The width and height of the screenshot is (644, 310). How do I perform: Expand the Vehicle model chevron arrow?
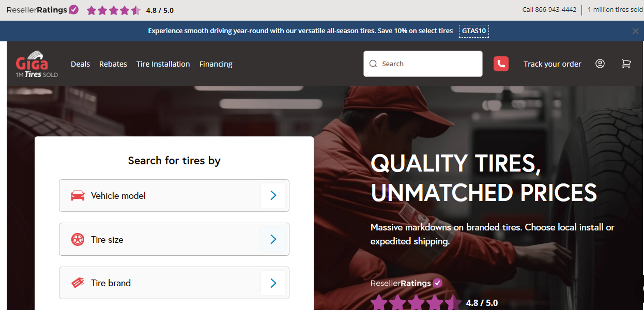pos(273,195)
